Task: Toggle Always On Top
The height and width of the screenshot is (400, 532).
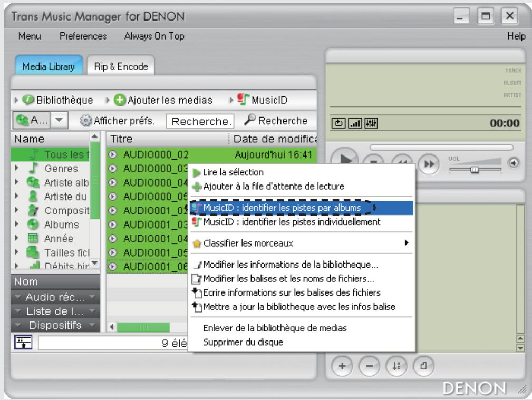Action: point(154,36)
